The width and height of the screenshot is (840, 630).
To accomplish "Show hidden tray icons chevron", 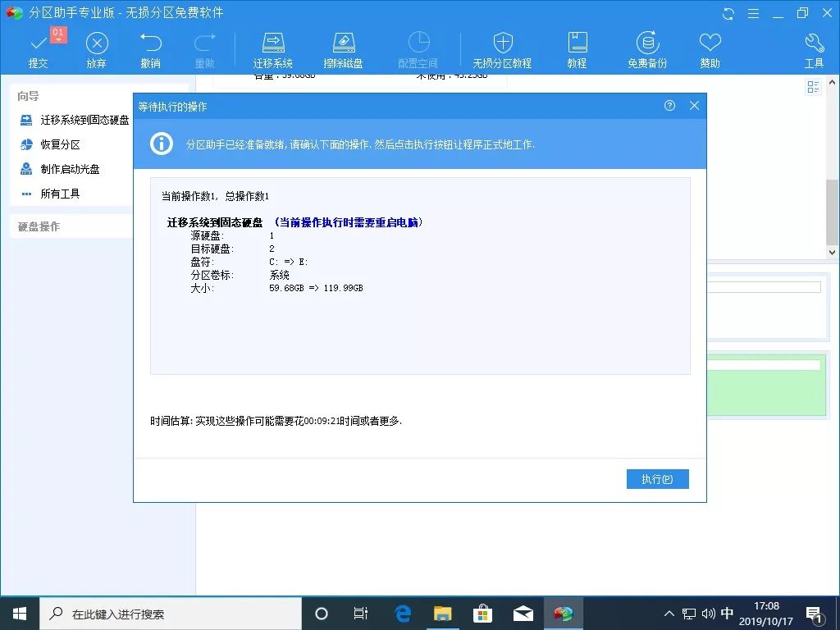I will (669, 614).
